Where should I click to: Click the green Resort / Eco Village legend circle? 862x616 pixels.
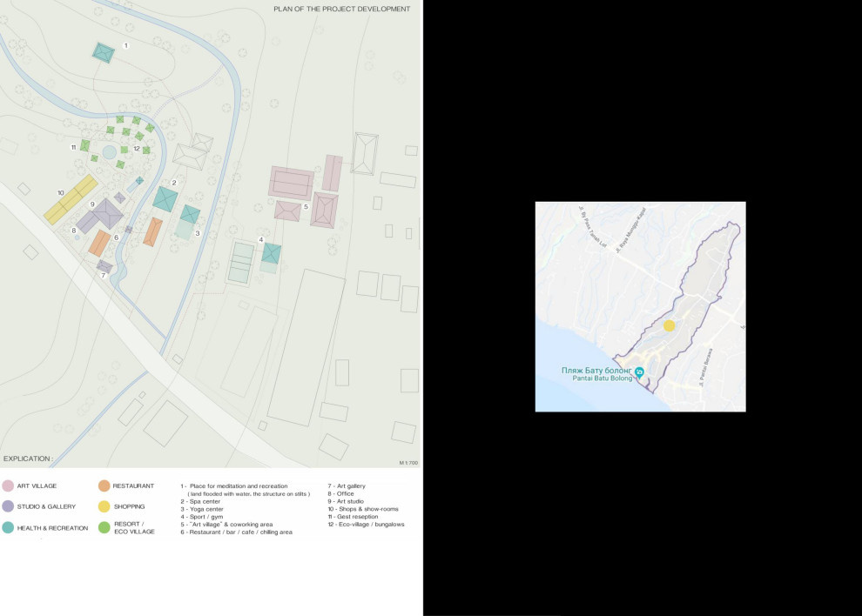click(104, 527)
